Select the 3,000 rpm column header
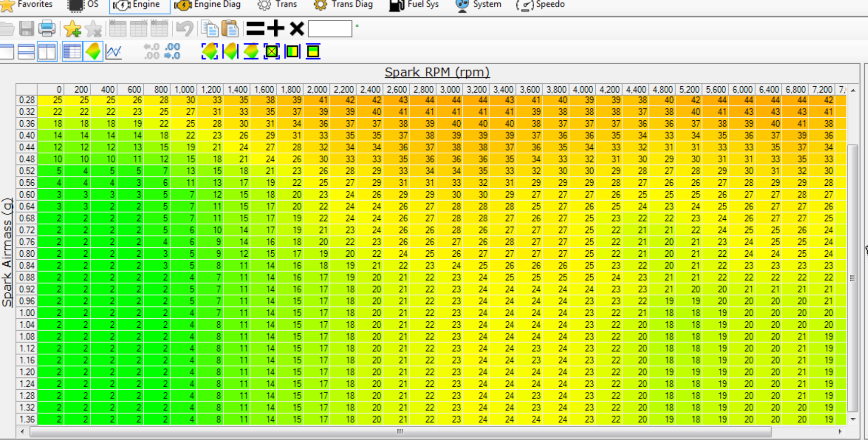Viewport: 868px width, 440px height. coord(450,90)
